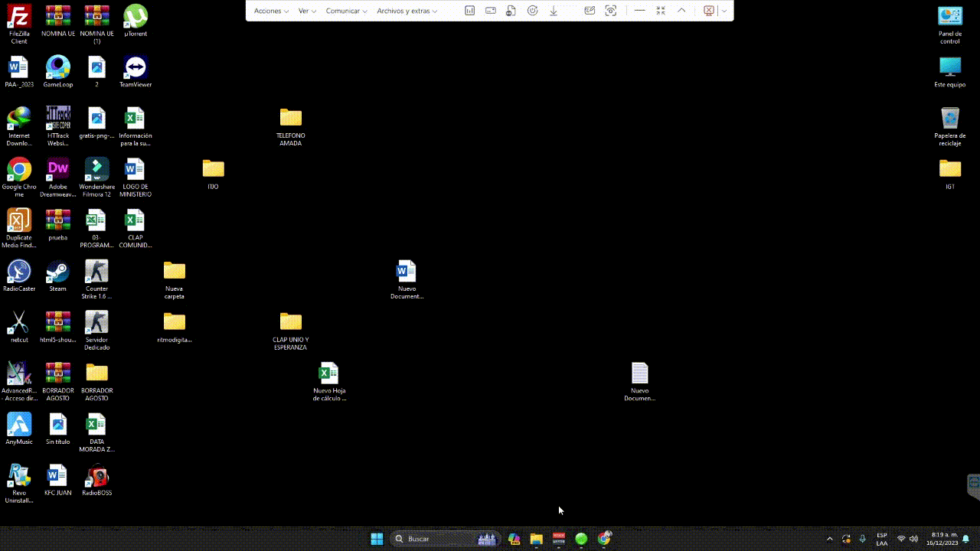Click the Windows Start button
The image size is (980, 551).
coord(377,539)
